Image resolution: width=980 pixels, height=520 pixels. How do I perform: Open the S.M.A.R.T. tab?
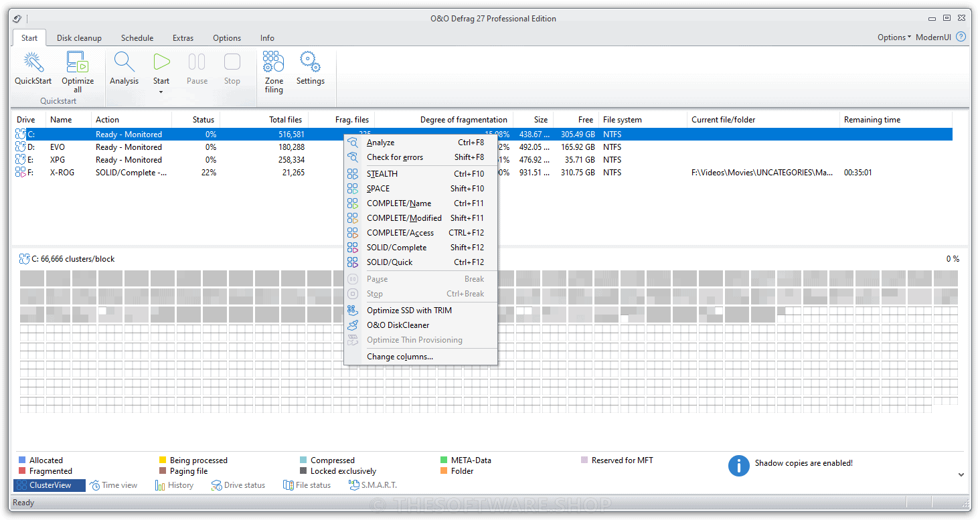coord(373,485)
